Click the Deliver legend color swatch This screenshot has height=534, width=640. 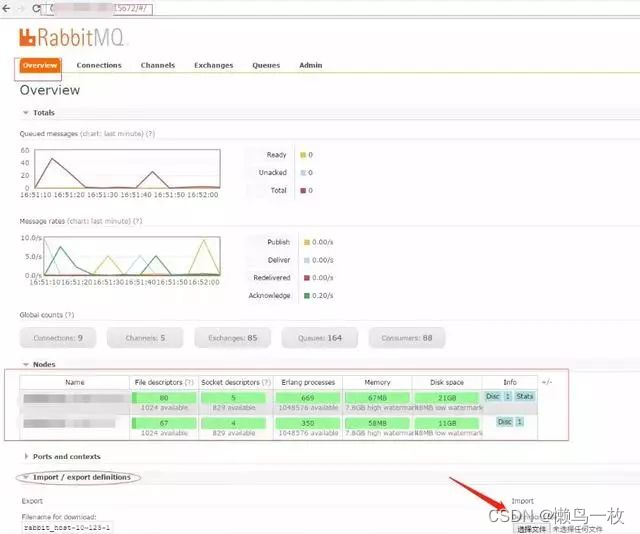[307, 260]
